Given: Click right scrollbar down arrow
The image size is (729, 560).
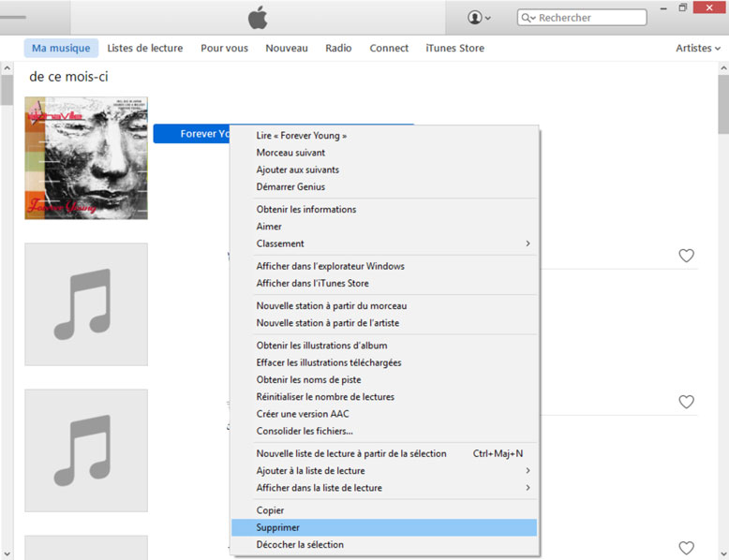Looking at the screenshot, I should [x=723, y=553].
